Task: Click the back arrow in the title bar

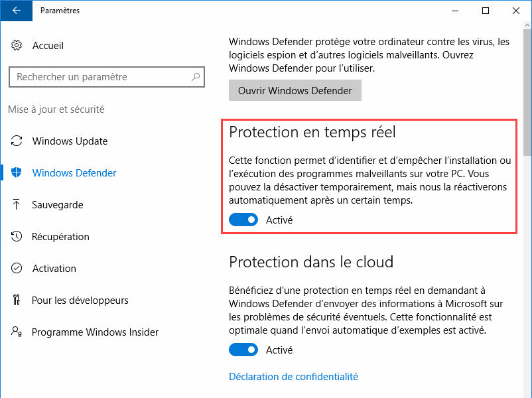Action: click(16, 11)
